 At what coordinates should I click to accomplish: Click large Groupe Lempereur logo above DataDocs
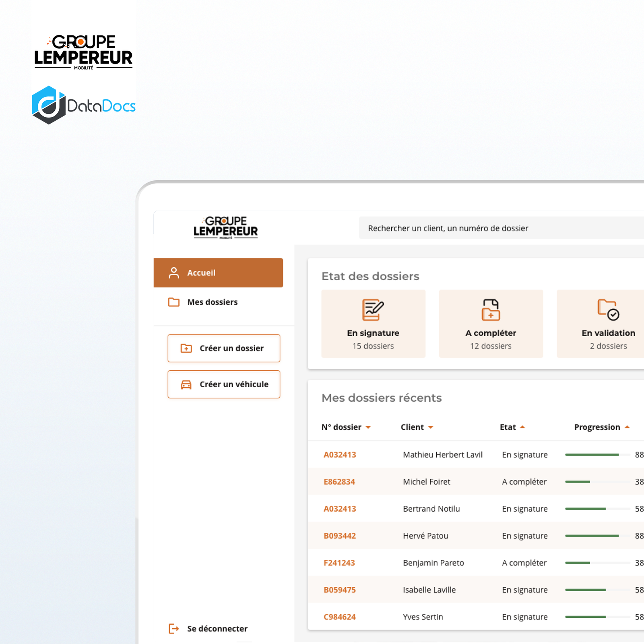click(83, 52)
